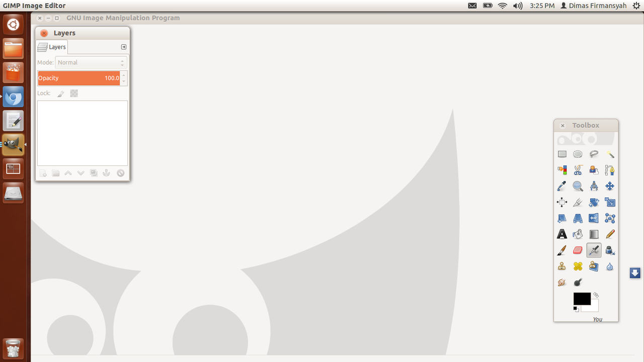This screenshot has width=644, height=362.
Task: Select the Alignment tool
Action: [562, 203]
